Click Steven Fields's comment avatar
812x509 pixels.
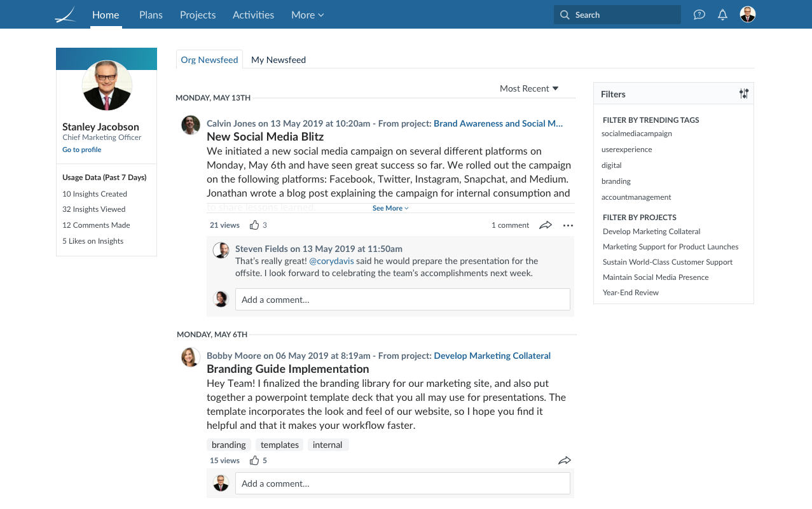221,250
